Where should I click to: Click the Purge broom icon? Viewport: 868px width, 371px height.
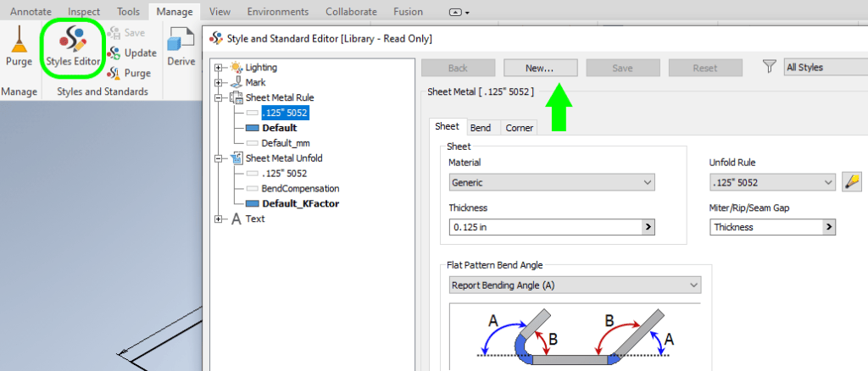(19, 40)
